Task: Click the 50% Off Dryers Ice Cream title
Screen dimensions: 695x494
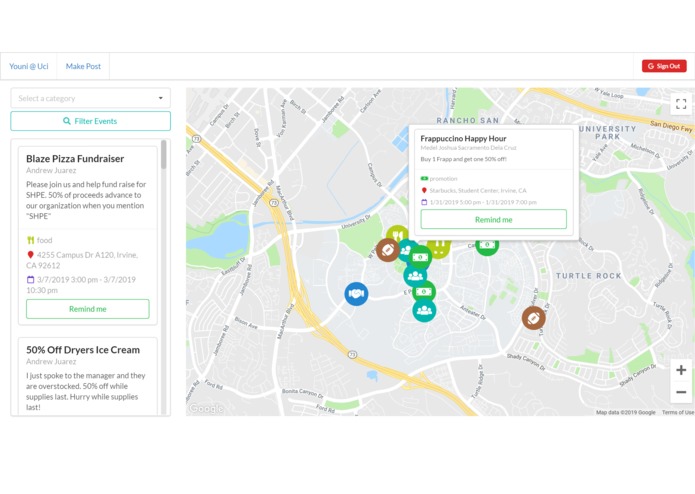Action: pos(83,350)
